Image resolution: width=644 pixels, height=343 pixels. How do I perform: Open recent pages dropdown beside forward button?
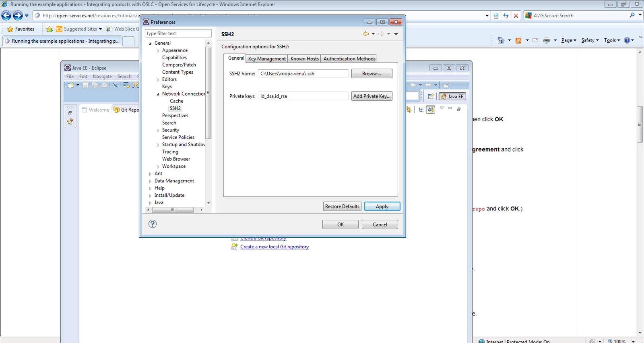[x=27, y=16]
